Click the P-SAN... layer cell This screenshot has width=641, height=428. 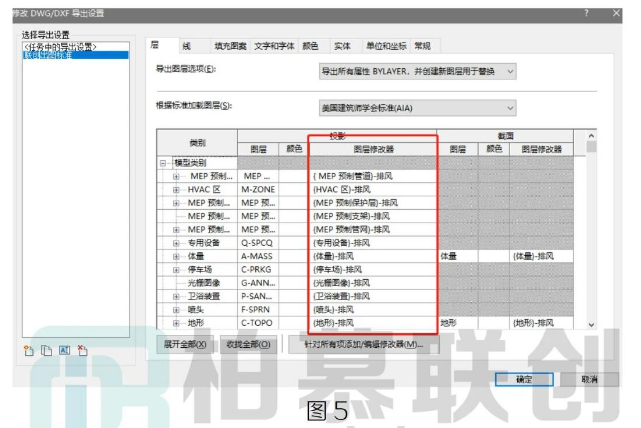coord(258,296)
